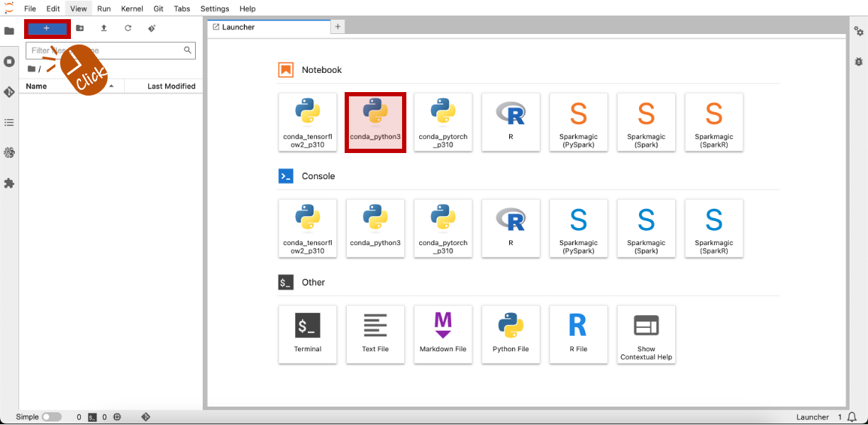Toggle Simple mode switch in status bar

point(52,417)
